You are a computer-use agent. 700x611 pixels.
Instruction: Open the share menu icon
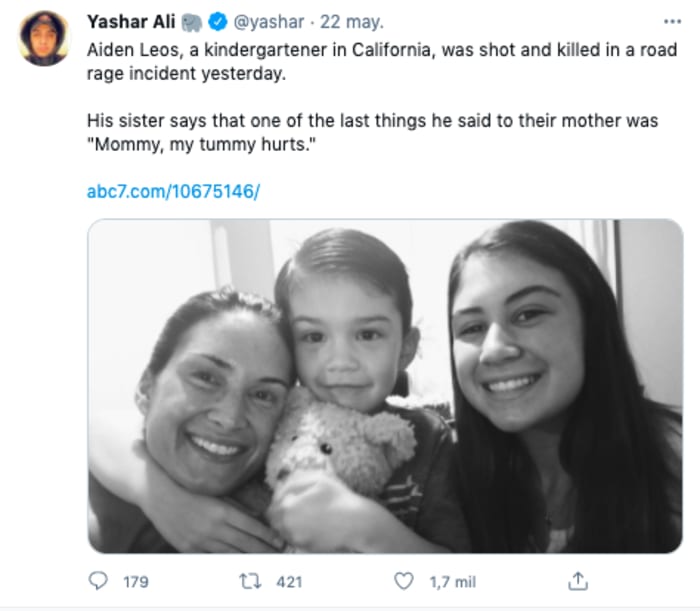577,581
